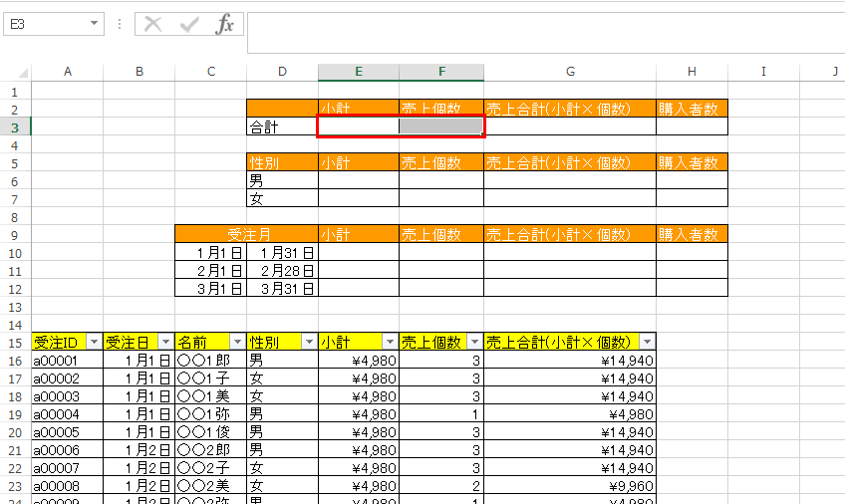Click the Insert Function fx icon
Viewport: 845px width, 504px height.
(x=225, y=24)
